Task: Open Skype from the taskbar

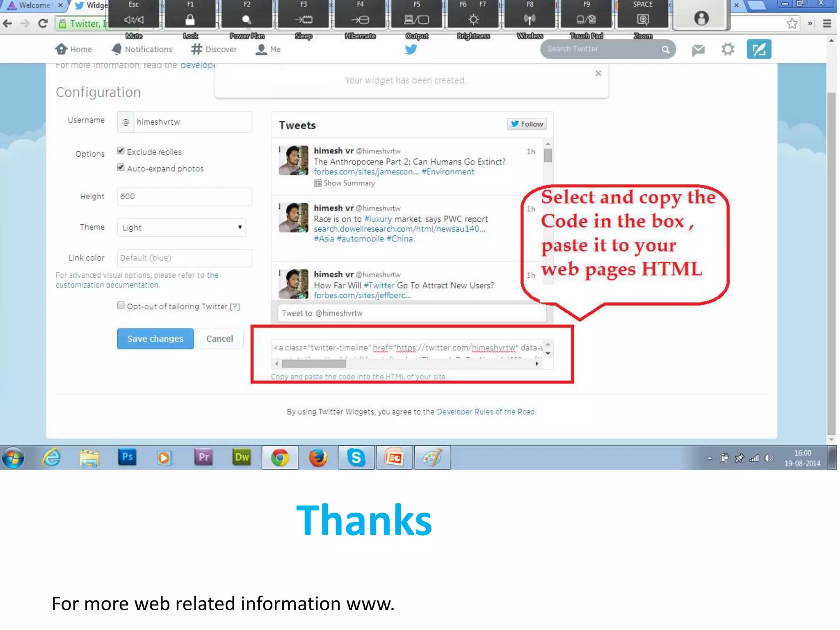Action: [356, 457]
